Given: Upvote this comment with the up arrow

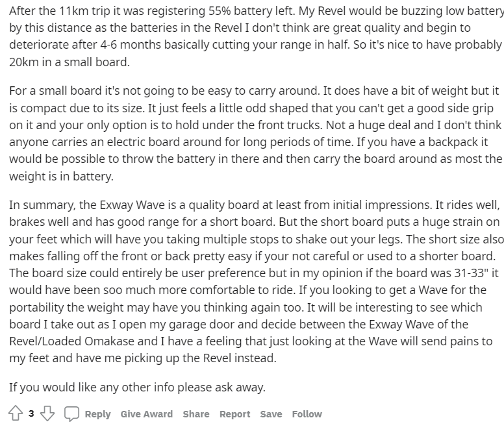Looking at the screenshot, I should [x=16, y=413].
